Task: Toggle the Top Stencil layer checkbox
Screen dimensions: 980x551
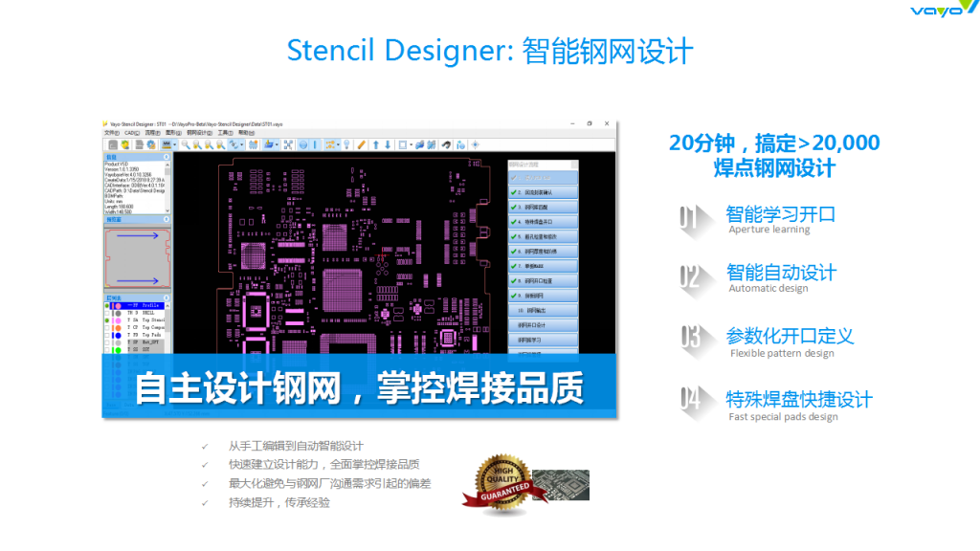Action: pos(107,320)
